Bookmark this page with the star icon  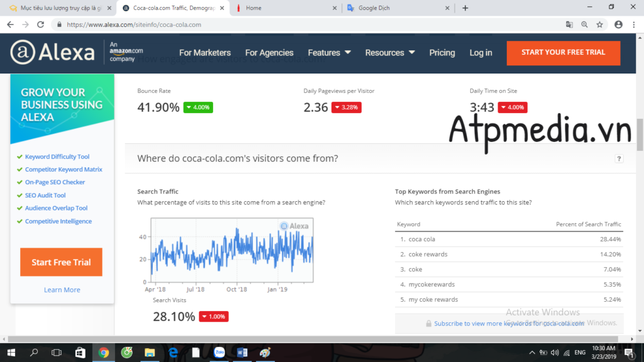[599, 25]
